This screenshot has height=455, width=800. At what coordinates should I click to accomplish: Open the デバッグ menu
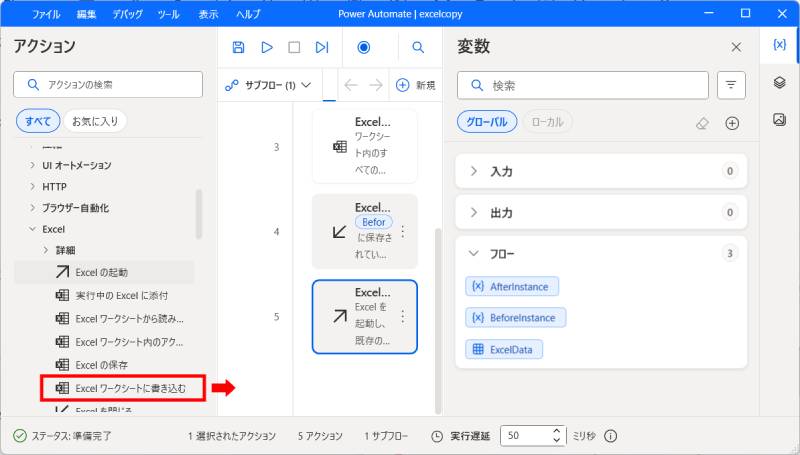128,14
